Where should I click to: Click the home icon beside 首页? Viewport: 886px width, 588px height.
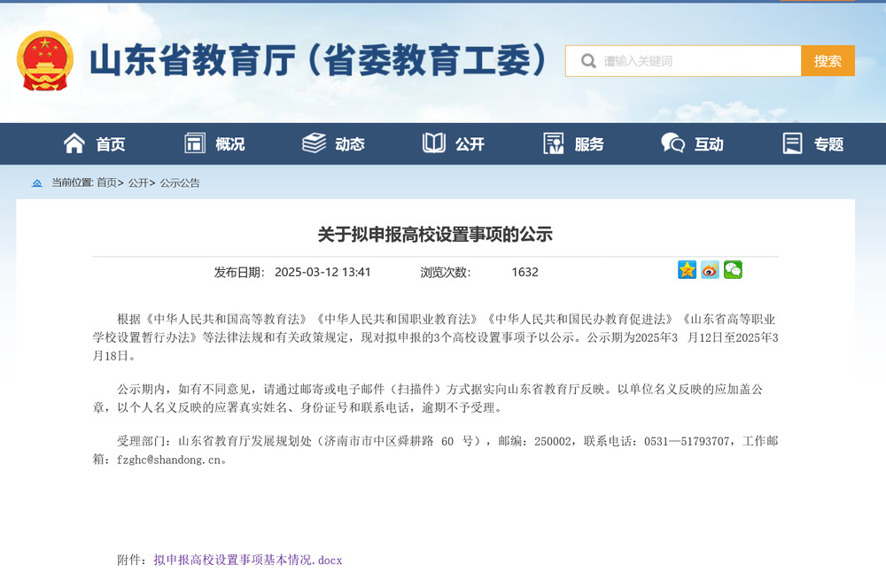pos(74,143)
